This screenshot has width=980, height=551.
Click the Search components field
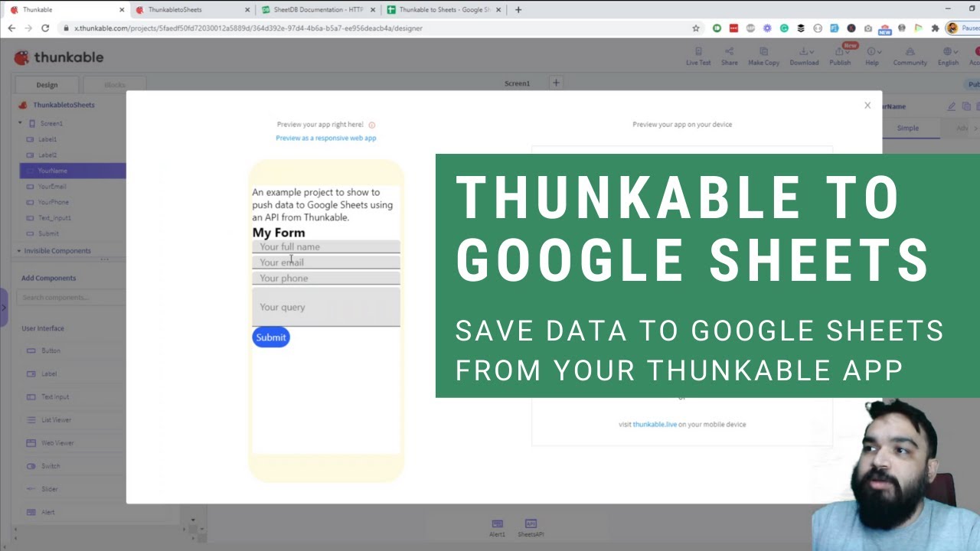(72, 298)
